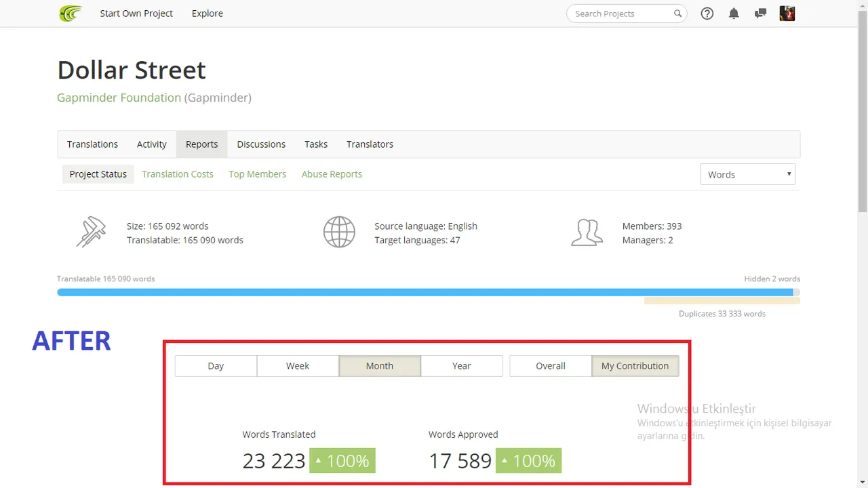Switch to the Activity tab
Viewport: 868px width, 488px height.
point(152,144)
